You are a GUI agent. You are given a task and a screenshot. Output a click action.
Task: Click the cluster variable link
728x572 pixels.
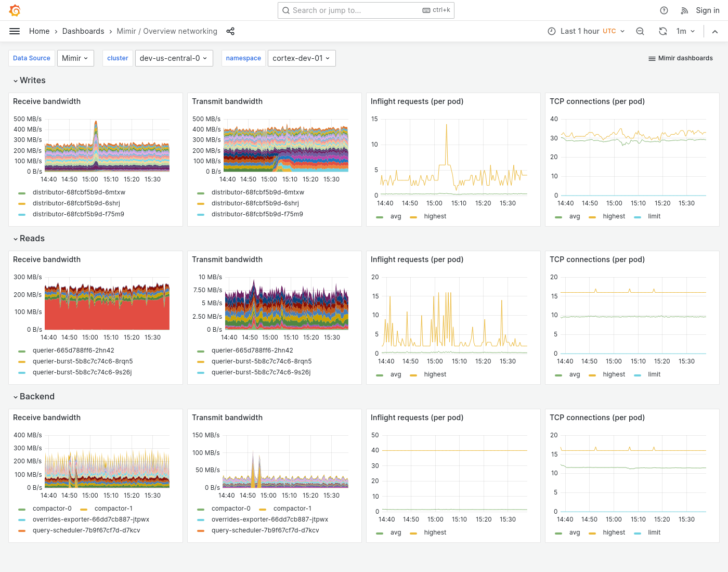click(118, 58)
